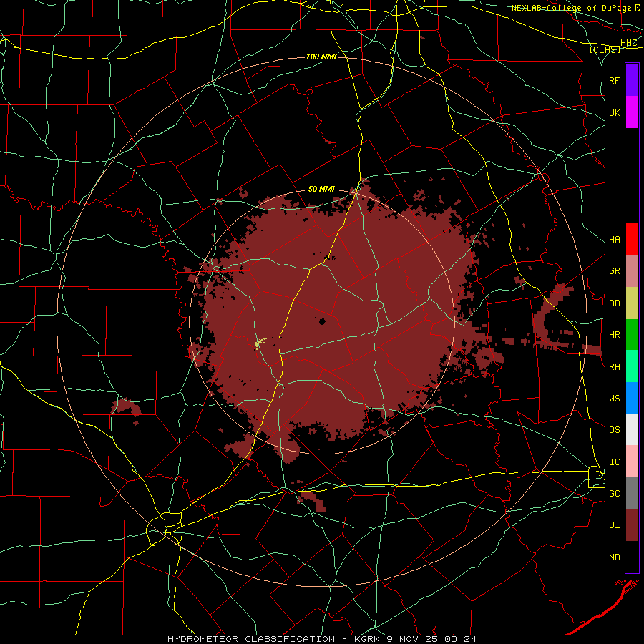This screenshot has width=644, height=644.
Task: Click the 'UK' legend label
Action: pos(614,112)
